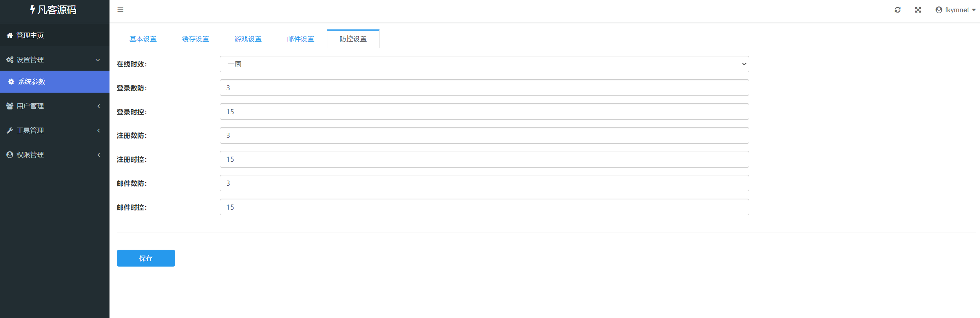Click the wrench icon beside 工具管理
The width and height of the screenshot is (980, 318).
[x=10, y=130]
